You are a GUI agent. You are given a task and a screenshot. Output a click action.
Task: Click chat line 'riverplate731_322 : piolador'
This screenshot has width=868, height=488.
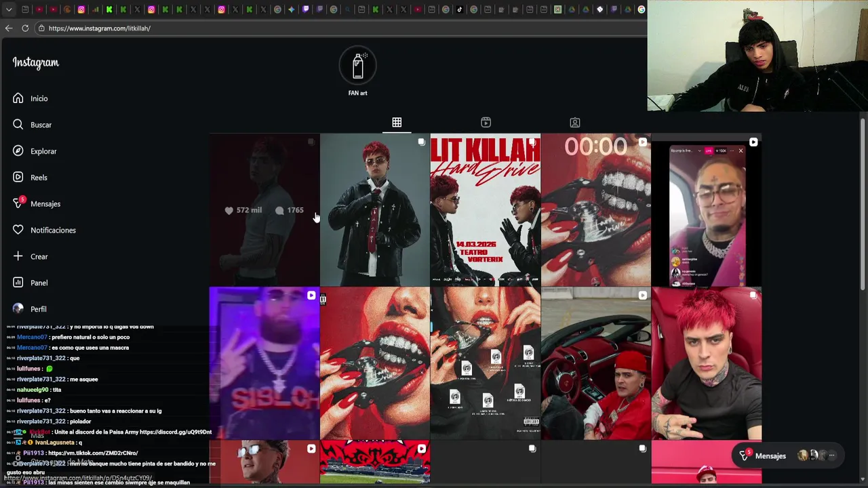(x=54, y=422)
